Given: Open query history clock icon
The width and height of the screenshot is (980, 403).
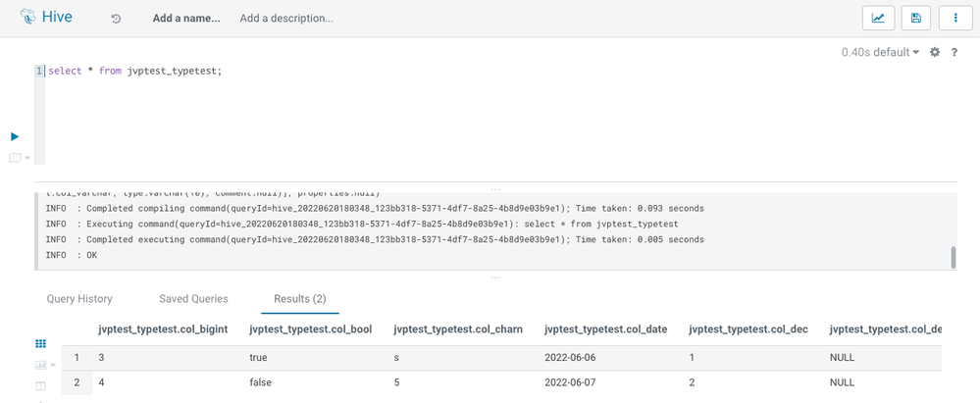Looking at the screenshot, I should click(x=116, y=19).
